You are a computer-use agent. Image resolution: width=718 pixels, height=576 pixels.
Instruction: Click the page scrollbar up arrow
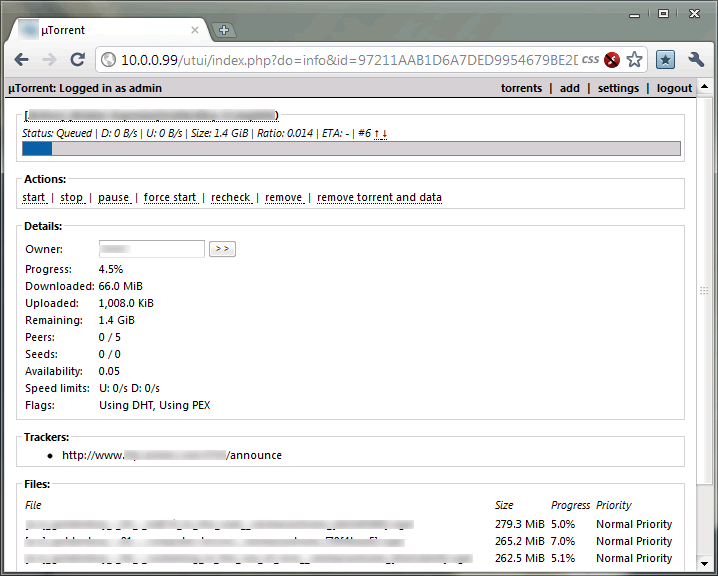click(705, 87)
